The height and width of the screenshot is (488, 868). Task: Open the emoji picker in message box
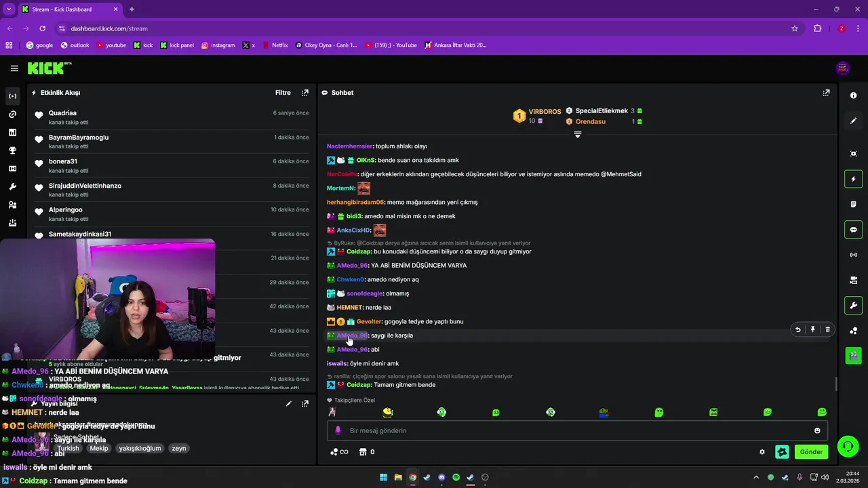(817, 430)
